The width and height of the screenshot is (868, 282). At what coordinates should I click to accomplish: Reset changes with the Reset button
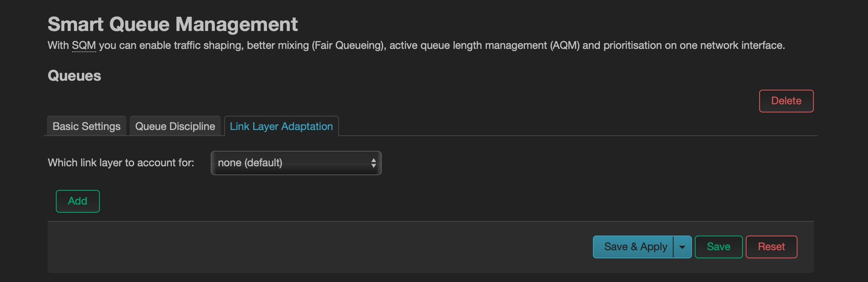click(771, 247)
